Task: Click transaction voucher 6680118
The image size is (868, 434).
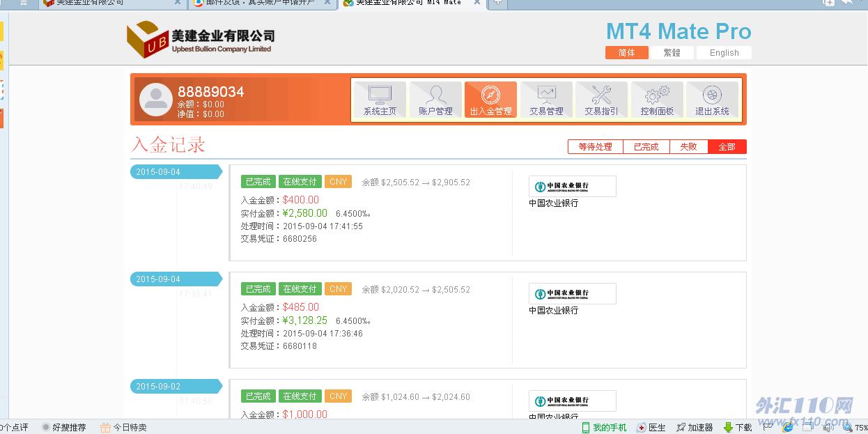Action: click(300, 346)
